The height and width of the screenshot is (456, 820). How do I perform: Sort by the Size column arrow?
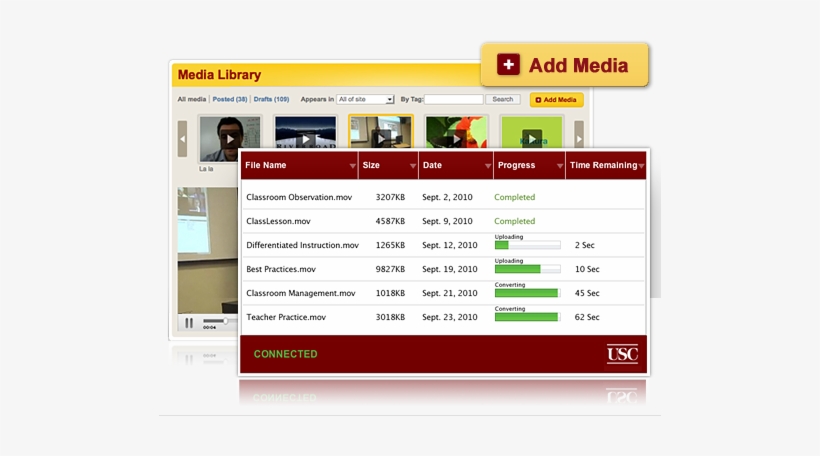click(413, 166)
